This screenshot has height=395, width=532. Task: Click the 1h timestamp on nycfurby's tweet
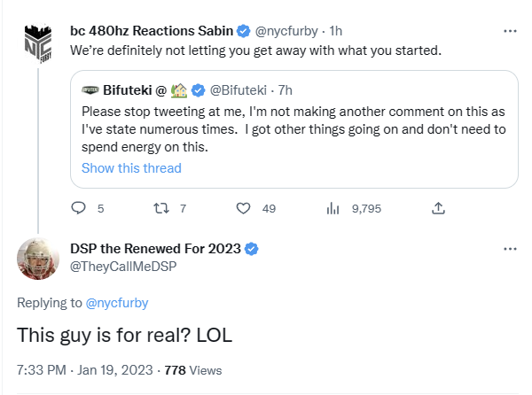point(335,31)
